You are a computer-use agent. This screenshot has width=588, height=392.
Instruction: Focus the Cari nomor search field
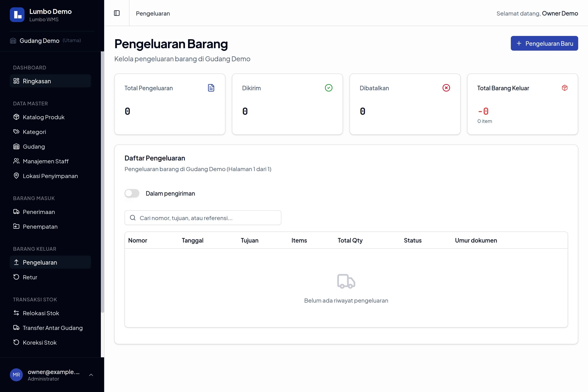[x=203, y=218]
